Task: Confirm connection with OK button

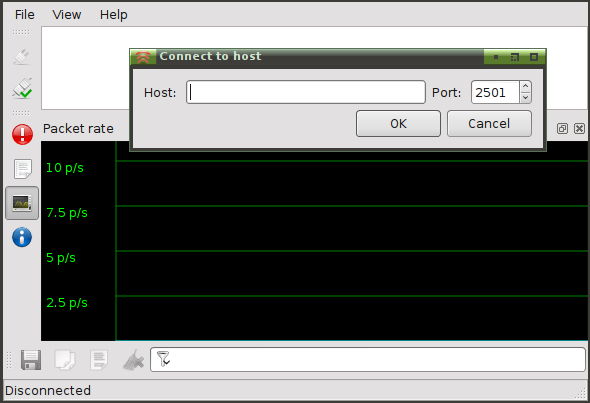Action: 398,123
